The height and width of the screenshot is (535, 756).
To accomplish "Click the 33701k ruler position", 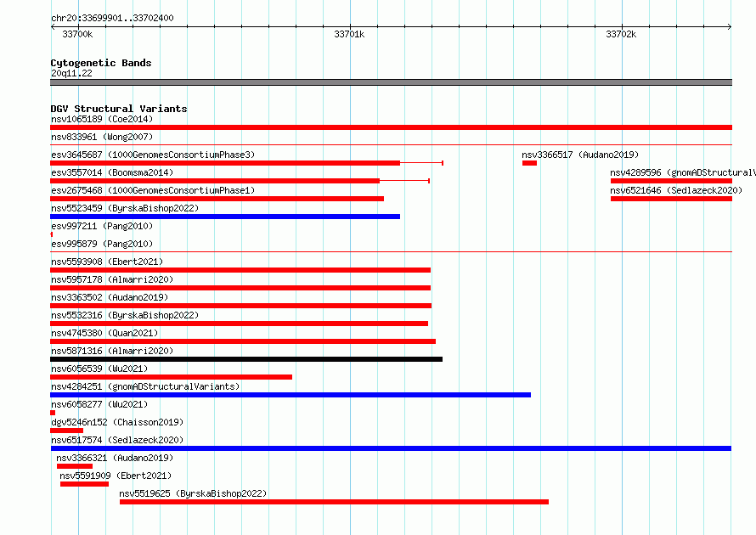I will click(x=349, y=34).
